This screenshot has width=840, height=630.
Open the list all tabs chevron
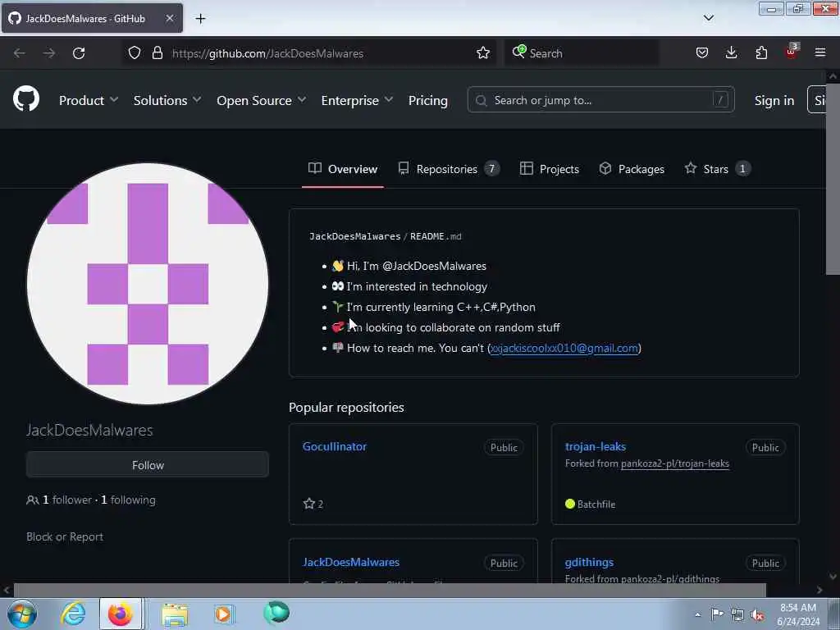pos(709,18)
